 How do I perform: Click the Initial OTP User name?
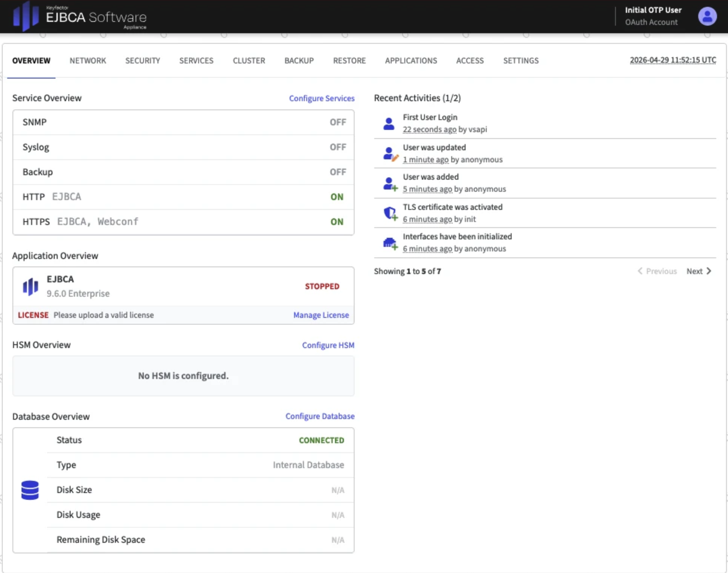click(653, 10)
